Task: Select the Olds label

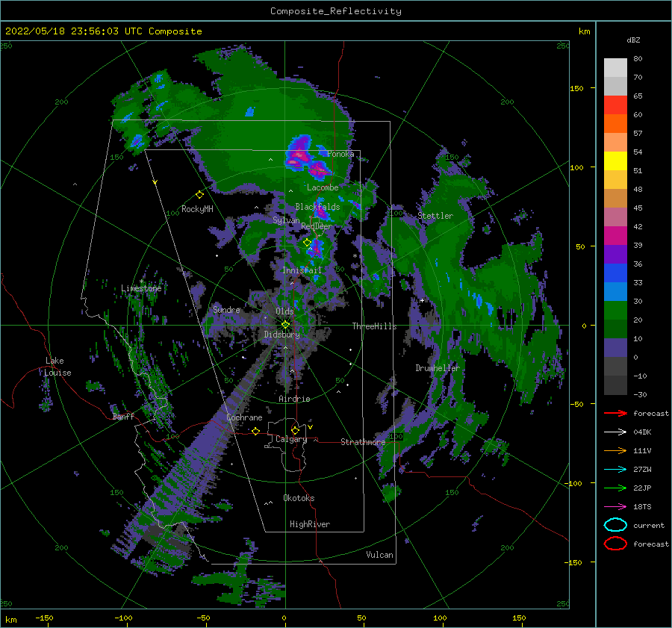Action: (284, 311)
